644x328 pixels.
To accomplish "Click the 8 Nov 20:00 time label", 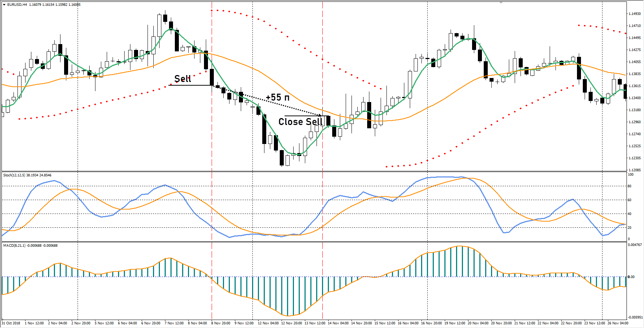I will tap(220, 323).
